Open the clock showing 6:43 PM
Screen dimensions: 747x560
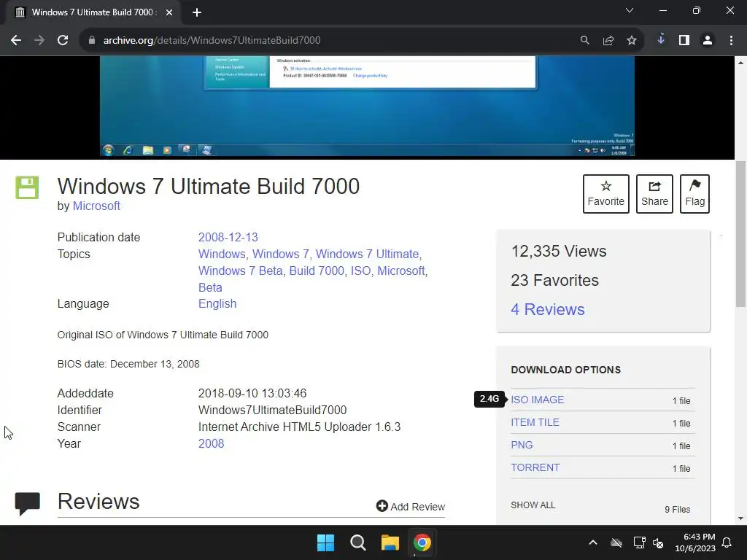(695, 542)
